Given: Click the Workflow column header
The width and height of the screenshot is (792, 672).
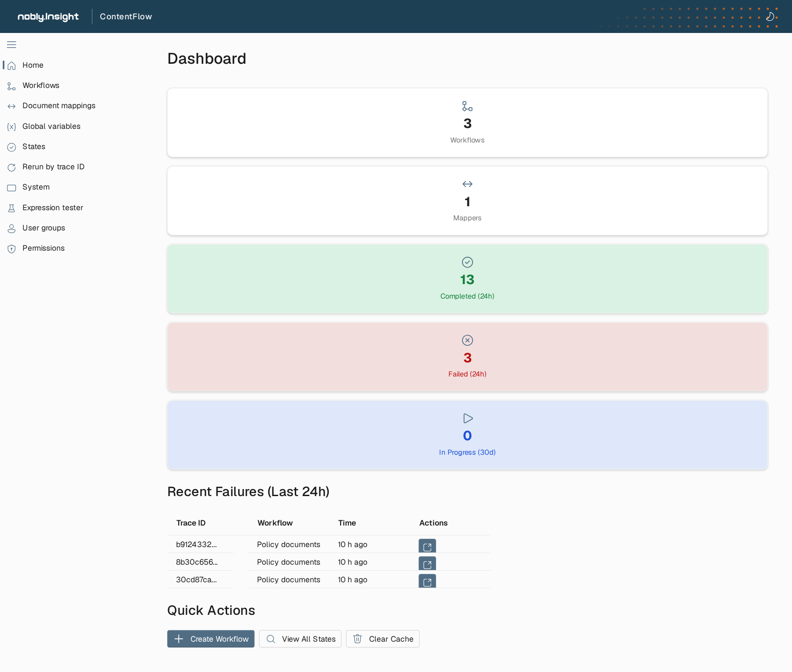Looking at the screenshot, I should (275, 523).
